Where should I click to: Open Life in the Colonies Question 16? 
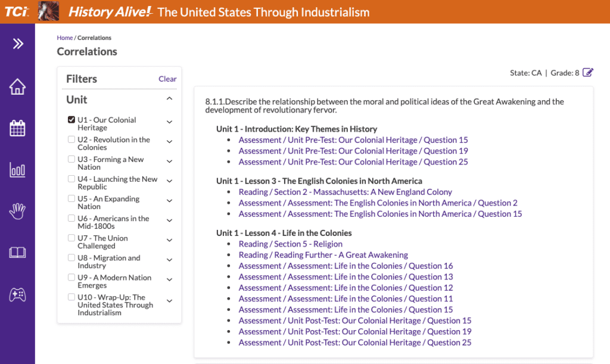click(x=346, y=266)
